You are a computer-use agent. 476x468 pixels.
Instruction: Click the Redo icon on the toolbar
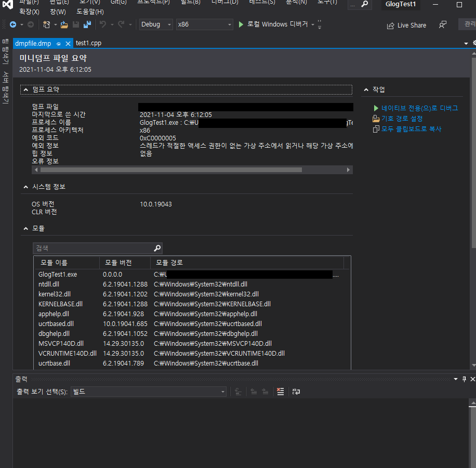tap(122, 24)
